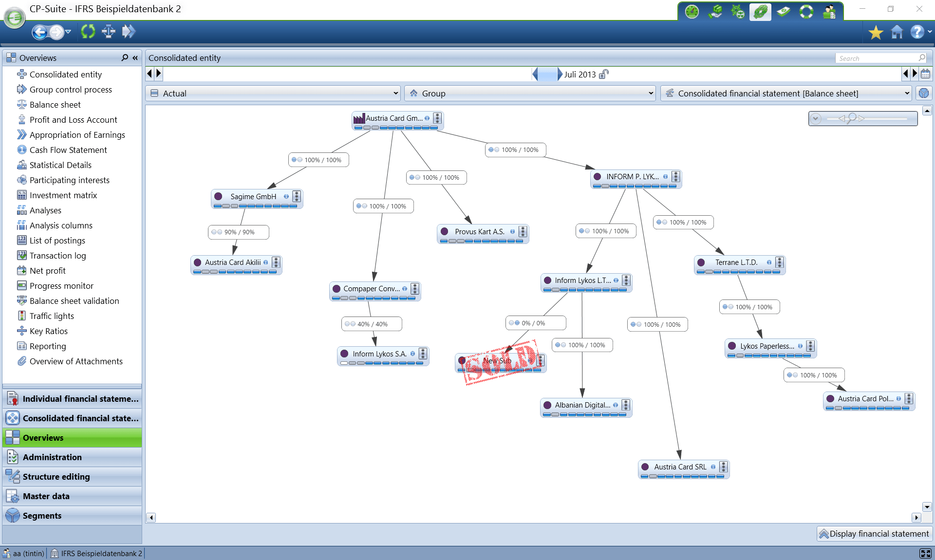
Task: Open the speedometer dashboard module icon
Action: (x=692, y=11)
